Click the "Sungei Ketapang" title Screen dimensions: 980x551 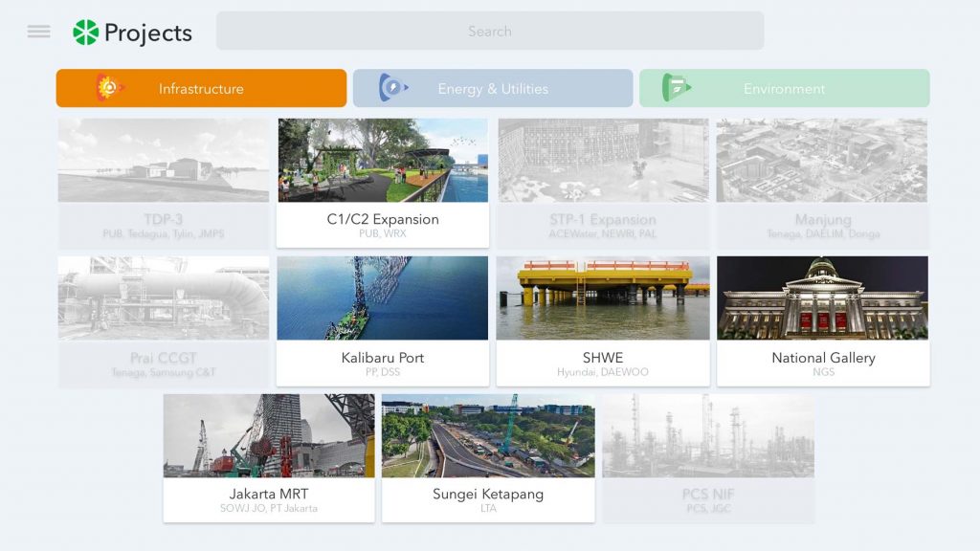488,495
